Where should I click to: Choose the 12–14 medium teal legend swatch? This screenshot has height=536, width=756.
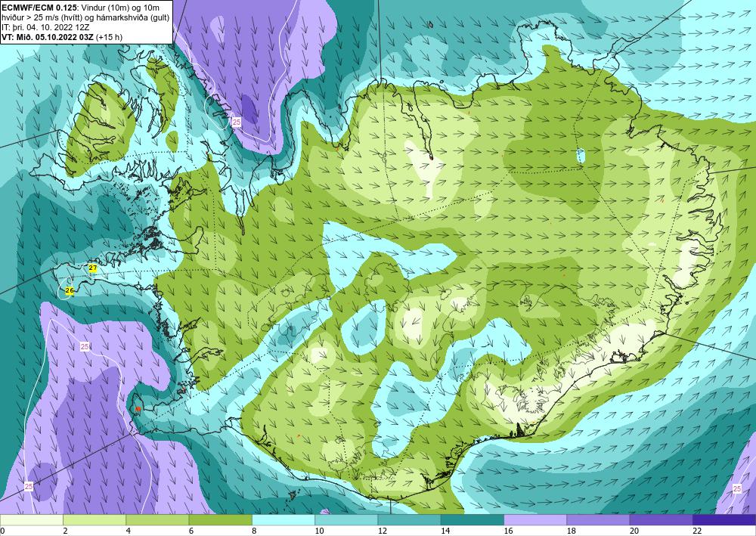click(x=409, y=519)
